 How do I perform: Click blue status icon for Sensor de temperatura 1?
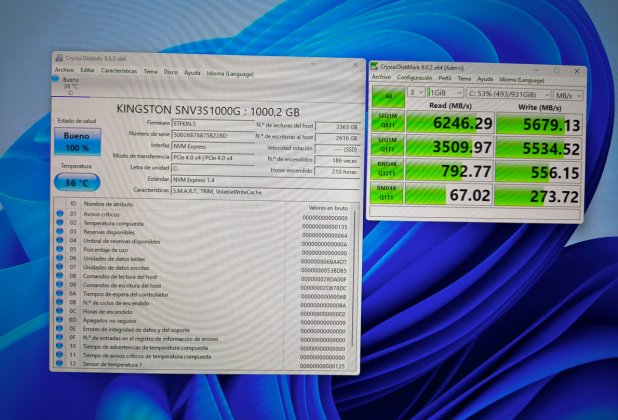60,363
